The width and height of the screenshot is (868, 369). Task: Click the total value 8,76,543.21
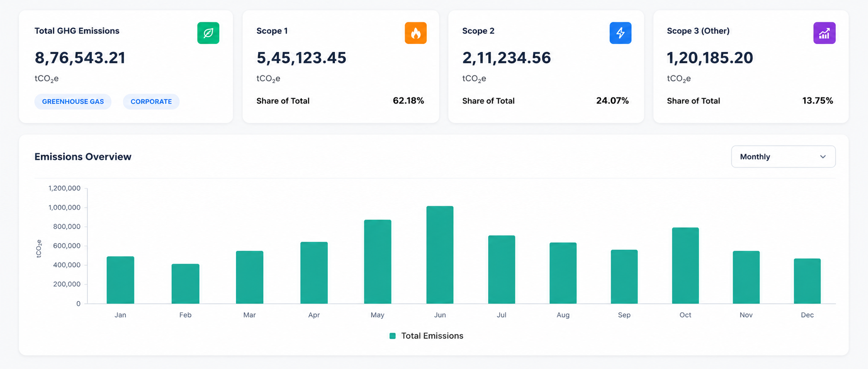point(80,58)
